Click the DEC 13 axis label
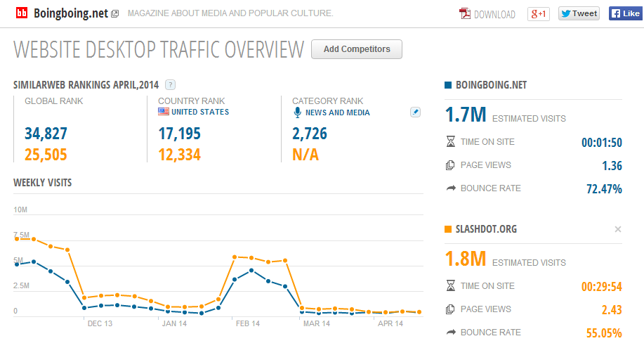This screenshot has width=644, height=348. [100, 323]
